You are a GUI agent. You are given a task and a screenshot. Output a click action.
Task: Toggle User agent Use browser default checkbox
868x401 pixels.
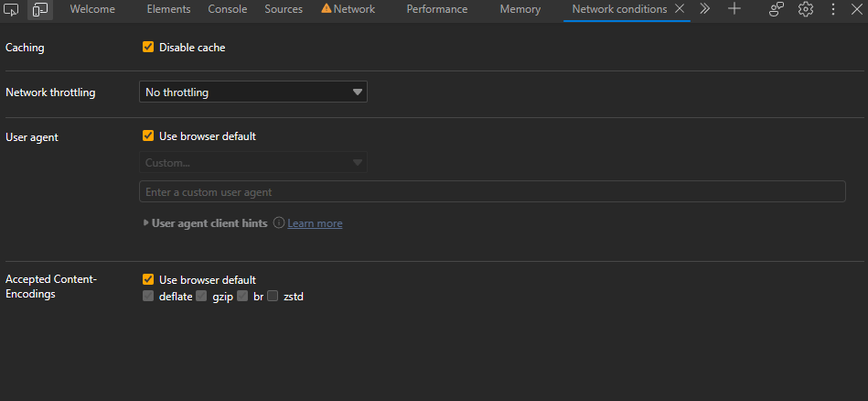(148, 136)
